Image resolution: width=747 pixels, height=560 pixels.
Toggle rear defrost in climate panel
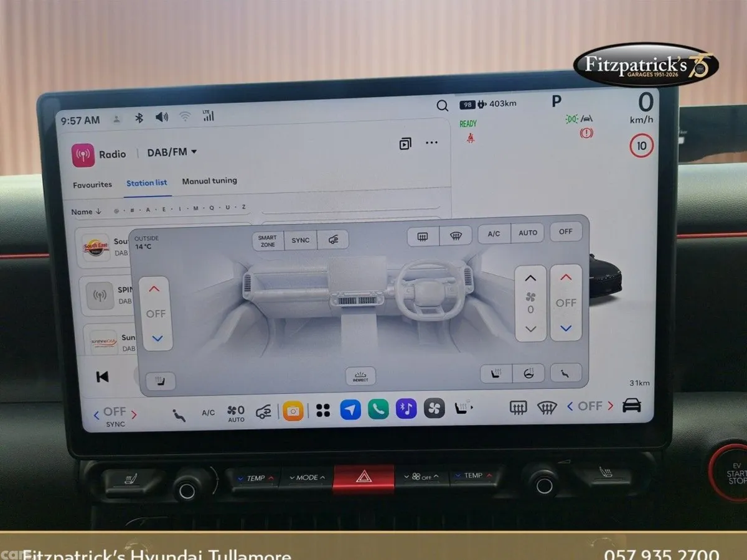pyautogui.click(x=423, y=236)
